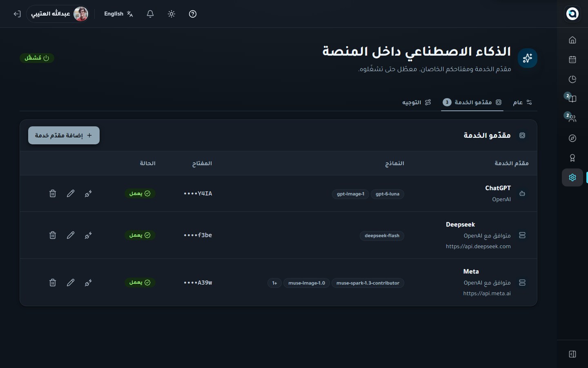Test the Meta connection plug icon
This screenshot has width=588, height=368.
coord(88,283)
